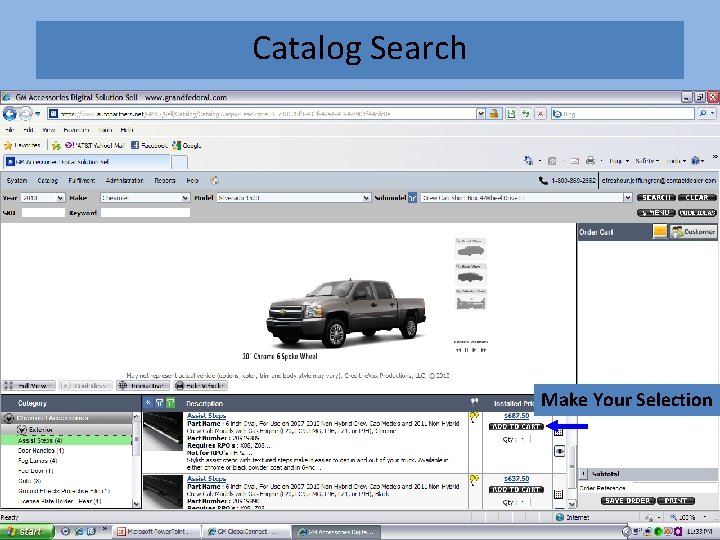Click the PRINT button in Order Cart
This screenshot has width=720, height=540.
(676, 501)
